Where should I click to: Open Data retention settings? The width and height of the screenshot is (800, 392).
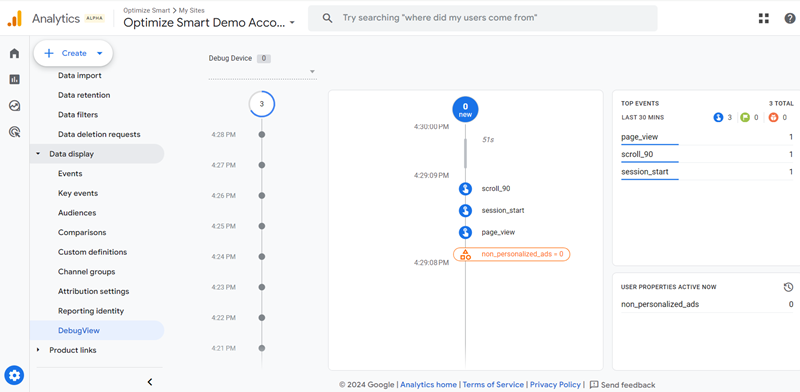(84, 95)
